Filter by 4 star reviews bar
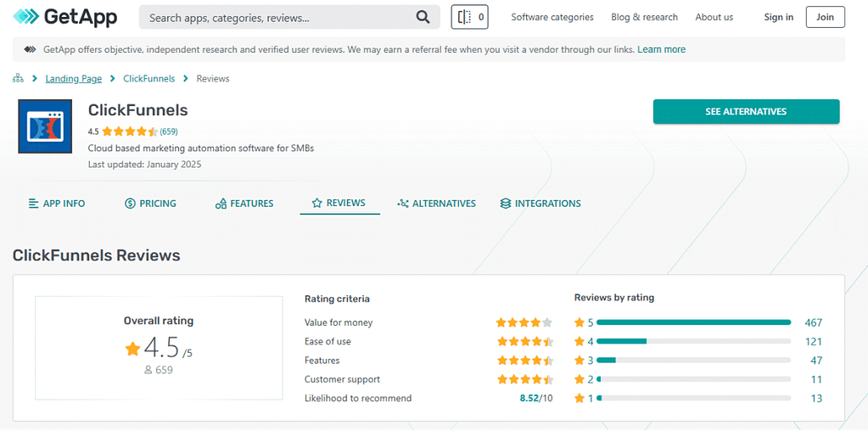Viewport: 868px width, 431px height. (x=693, y=341)
